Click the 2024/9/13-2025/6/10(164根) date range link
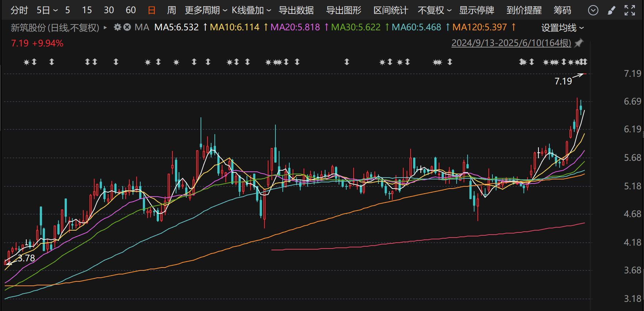This screenshot has width=644, height=311. [511, 43]
